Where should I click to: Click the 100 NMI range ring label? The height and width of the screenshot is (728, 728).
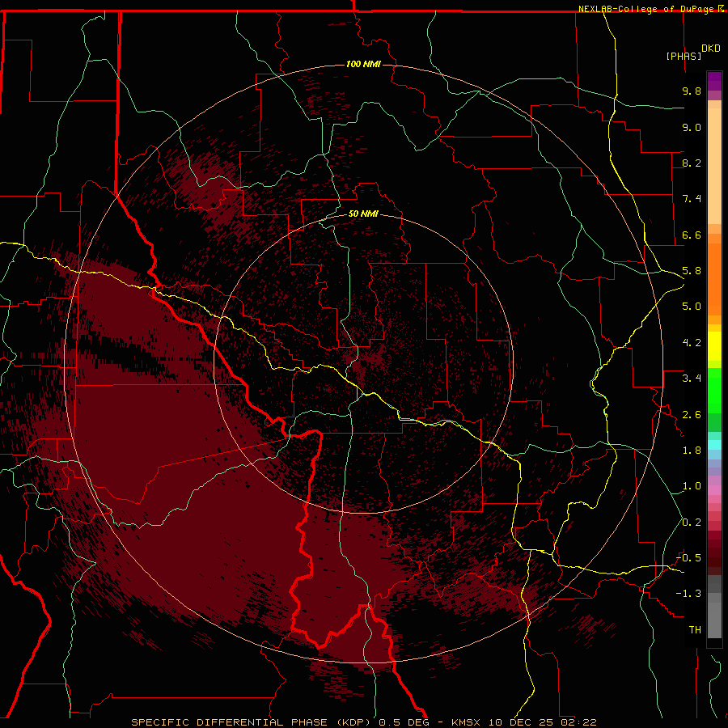(363, 64)
